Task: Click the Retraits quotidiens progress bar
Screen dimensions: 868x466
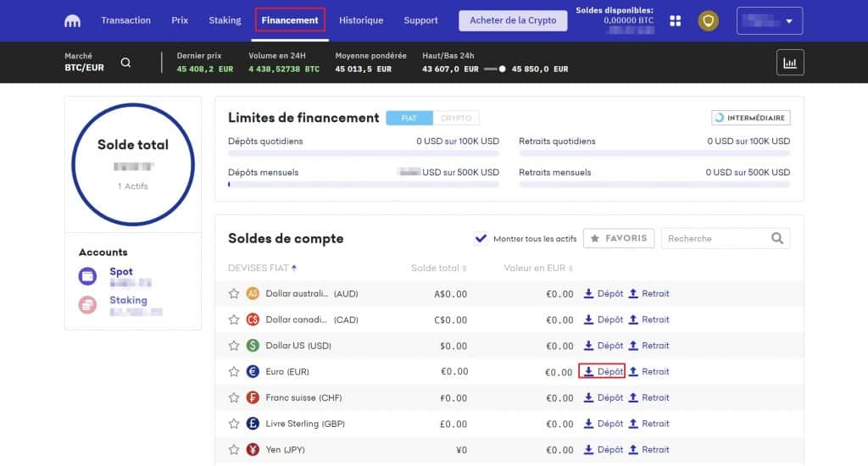Action: pyautogui.click(x=654, y=153)
